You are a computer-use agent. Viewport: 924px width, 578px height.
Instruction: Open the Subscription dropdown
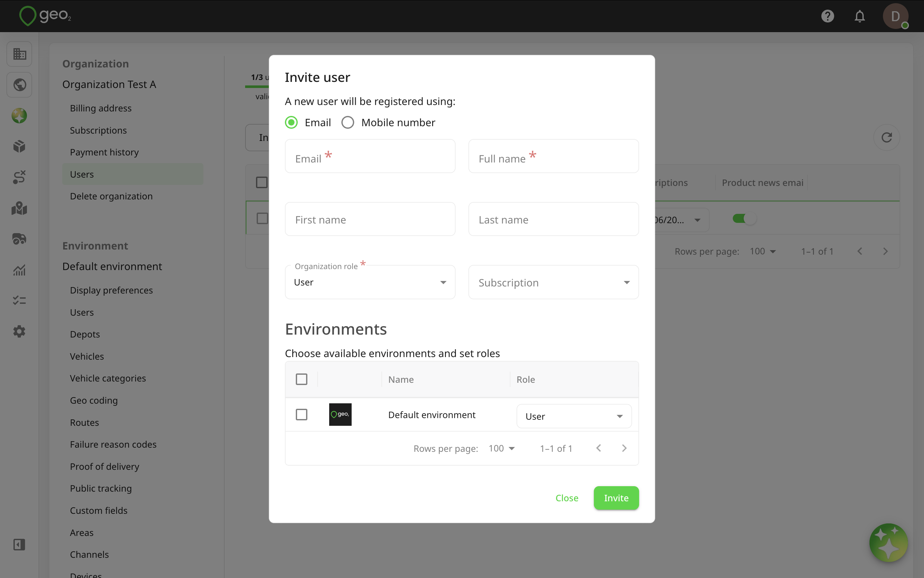(x=553, y=282)
